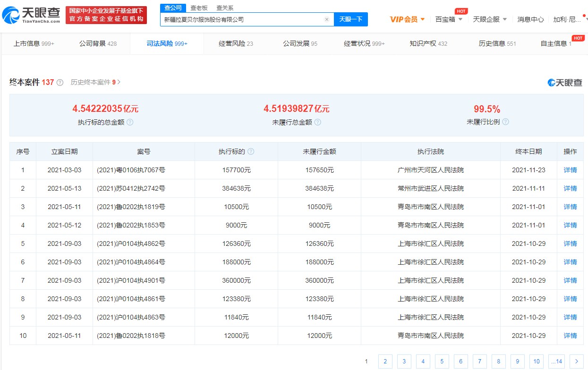Go to page 6

click(460, 362)
